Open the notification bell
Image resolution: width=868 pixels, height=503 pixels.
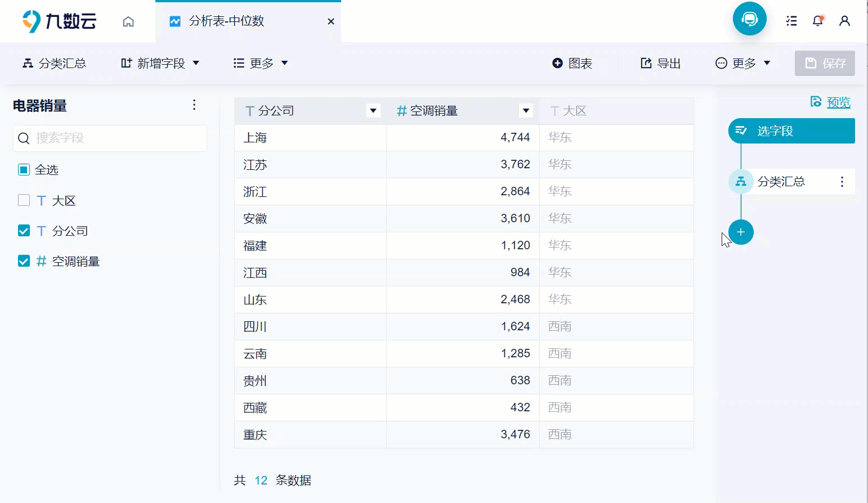818,21
